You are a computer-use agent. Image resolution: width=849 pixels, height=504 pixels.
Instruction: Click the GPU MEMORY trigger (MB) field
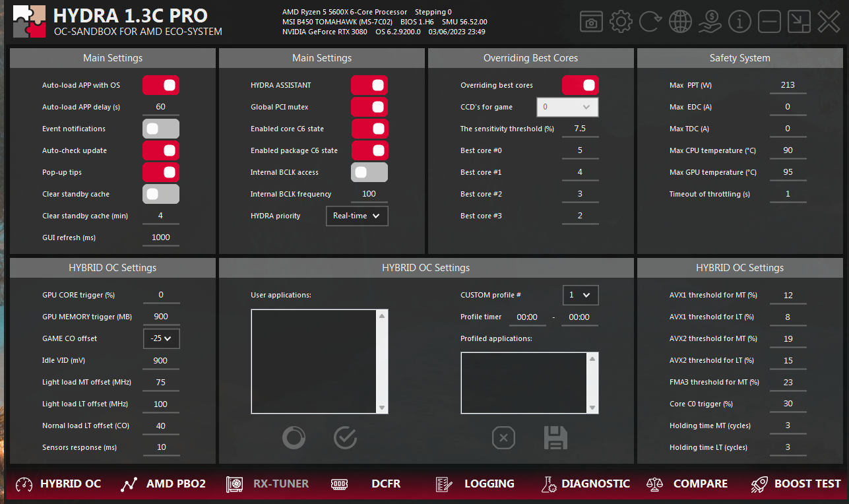point(161,317)
